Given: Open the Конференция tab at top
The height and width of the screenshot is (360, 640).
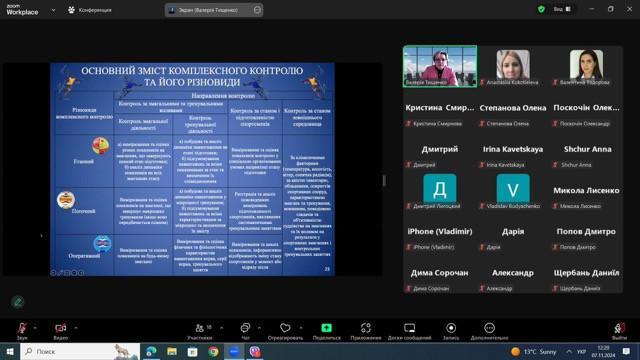Looking at the screenshot, I should [90, 10].
